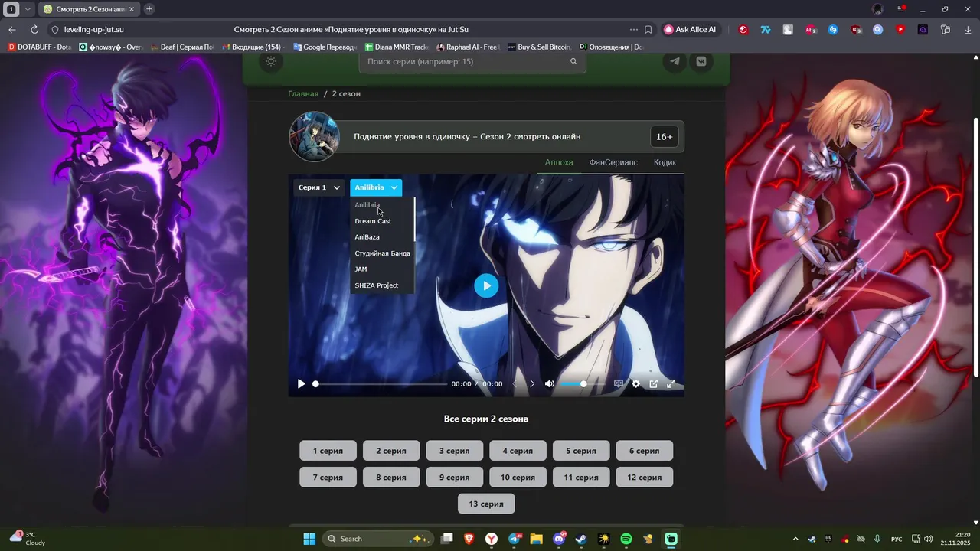The image size is (980, 551).
Task: Open the 13 серия episode button
Action: click(x=486, y=504)
